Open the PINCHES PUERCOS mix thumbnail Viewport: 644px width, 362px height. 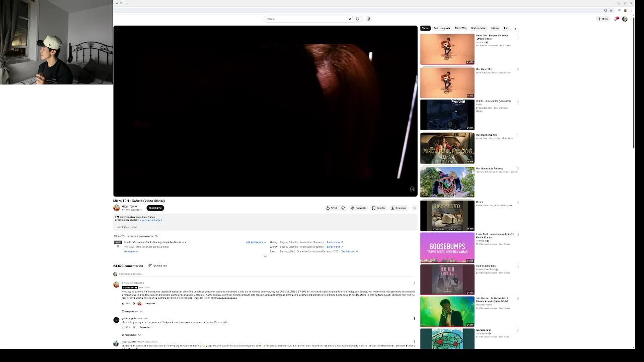[x=447, y=148]
